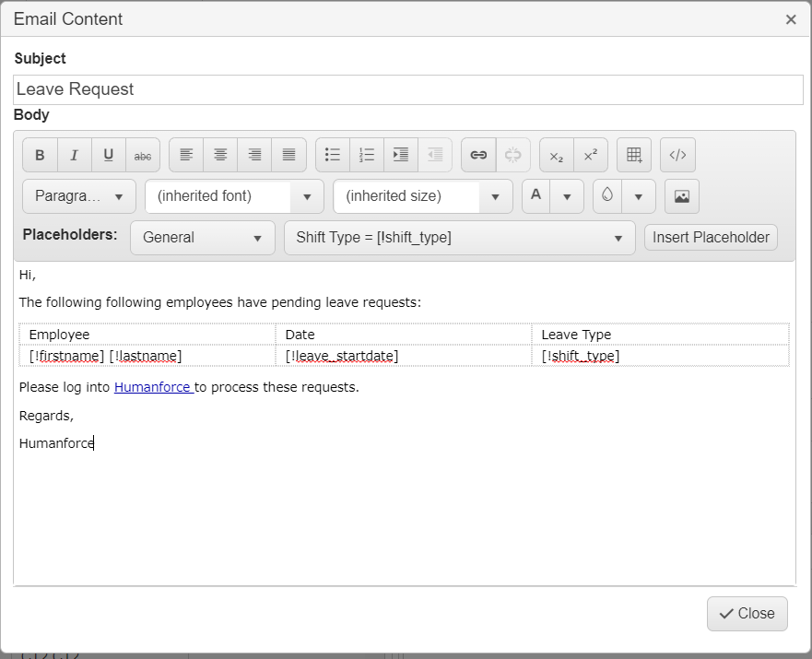Toggle underline formatting
The image size is (812, 659).
pos(108,155)
